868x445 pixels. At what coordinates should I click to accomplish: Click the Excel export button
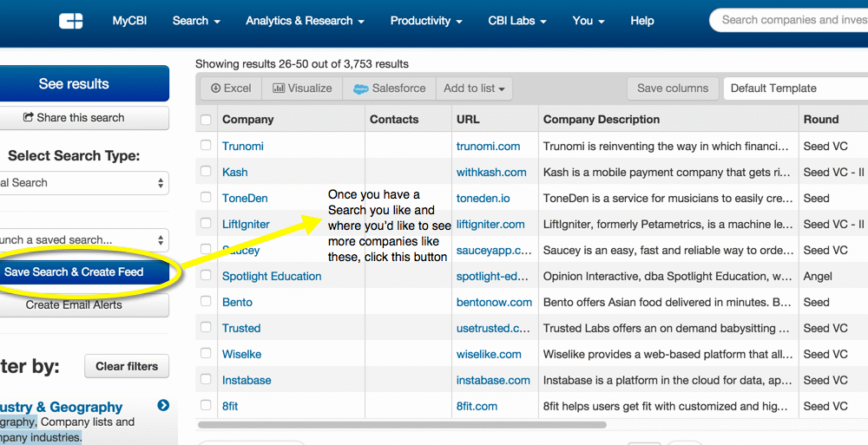point(231,88)
